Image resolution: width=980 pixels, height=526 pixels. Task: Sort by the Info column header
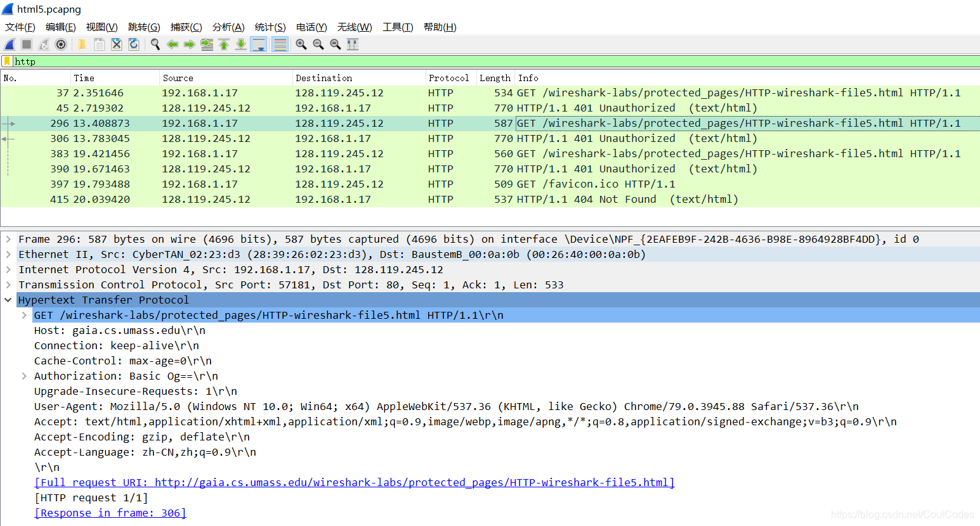coord(747,78)
